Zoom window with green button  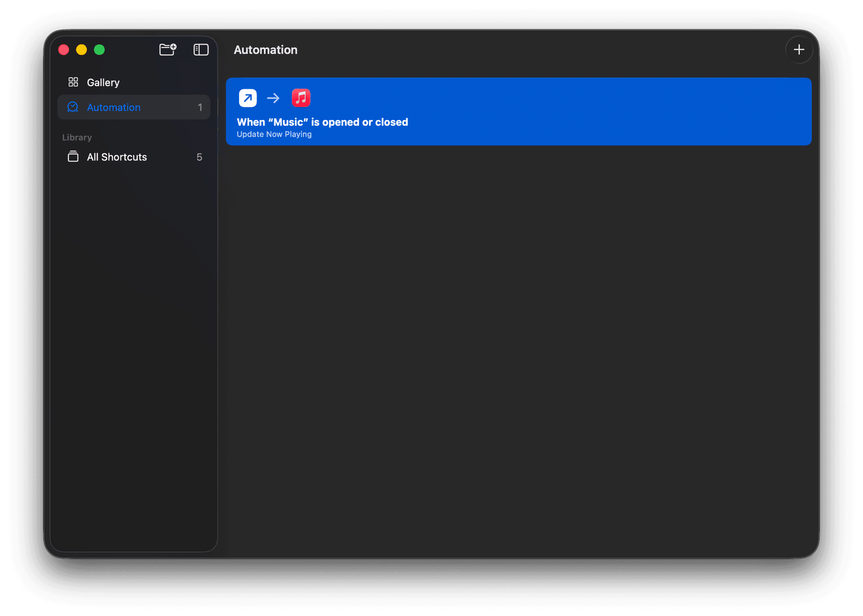pyautogui.click(x=99, y=49)
